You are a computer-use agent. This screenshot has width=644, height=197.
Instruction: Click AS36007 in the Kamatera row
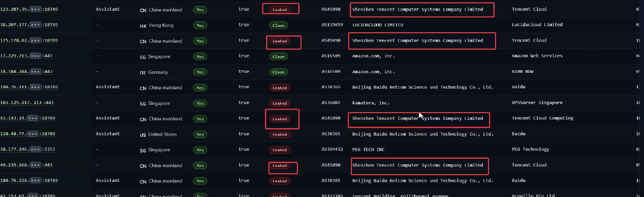click(331, 103)
